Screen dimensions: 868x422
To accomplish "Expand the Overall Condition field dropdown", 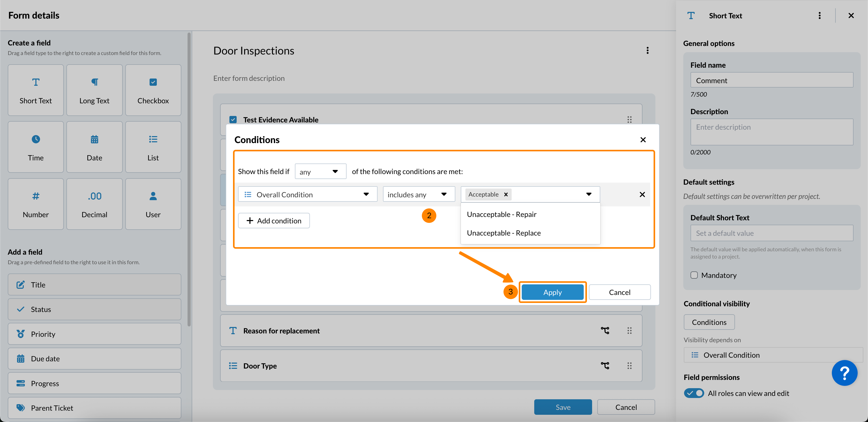I will click(307, 194).
